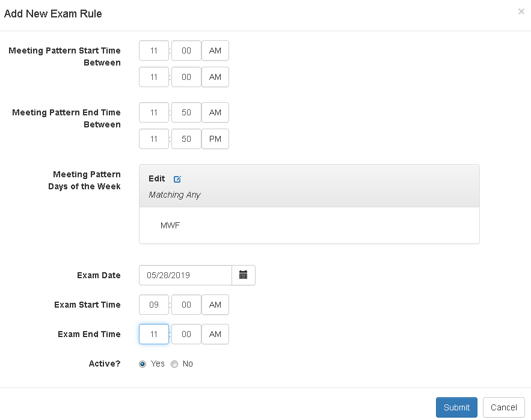Select No for Active

174,364
